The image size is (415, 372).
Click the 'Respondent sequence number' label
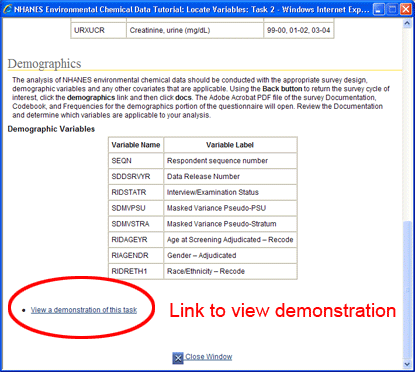pos(217,161)
